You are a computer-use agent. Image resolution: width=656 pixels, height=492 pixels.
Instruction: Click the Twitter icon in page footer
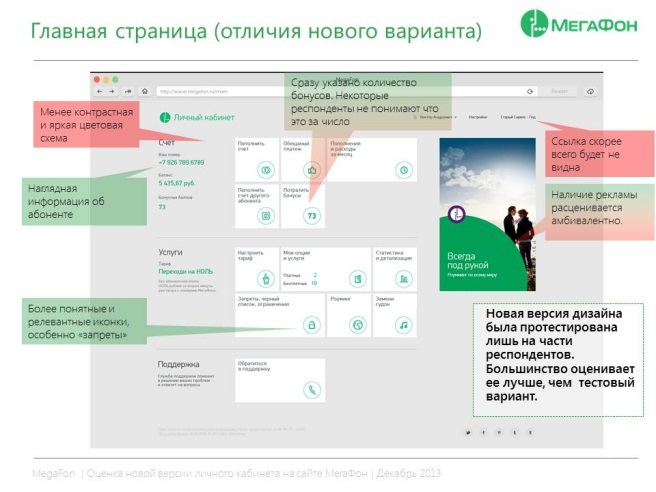(468, 433)
